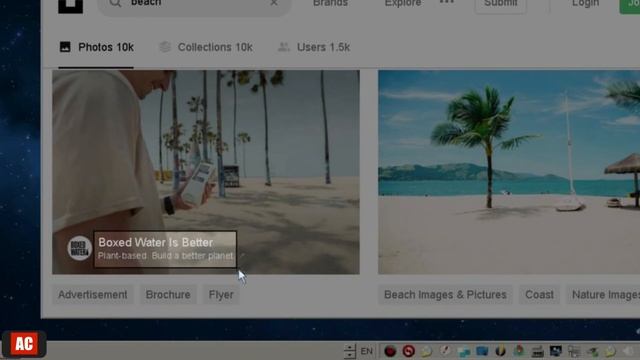Click the Collections stack icon
Viewport: 640px width, 360px height.
[x=165, y=47]
